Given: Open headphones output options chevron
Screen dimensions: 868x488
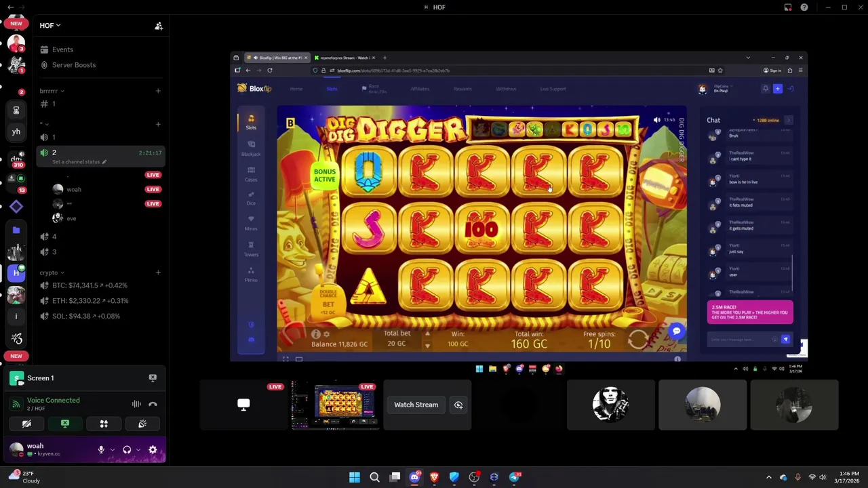Looking at the screenshot, I should [138, 450].
